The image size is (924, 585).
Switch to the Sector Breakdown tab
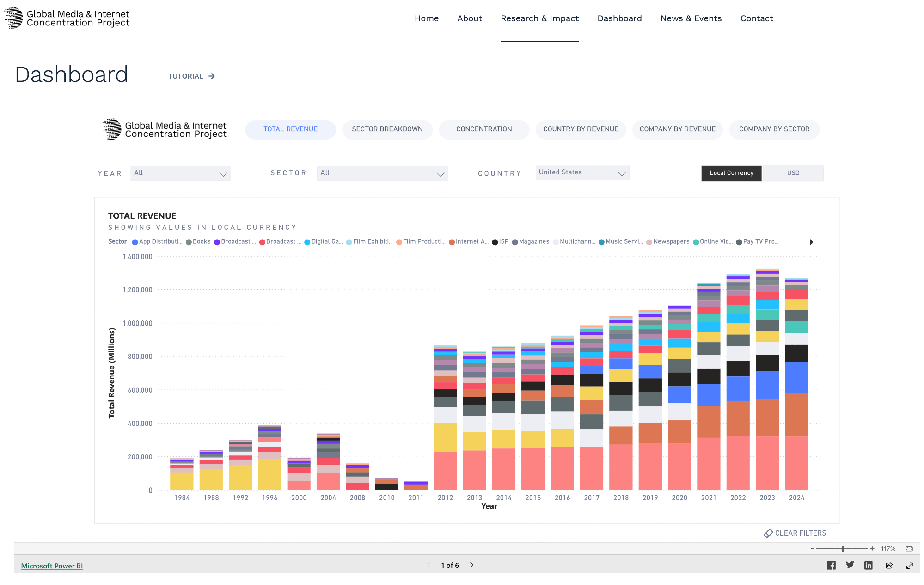(x=387, y=129)
